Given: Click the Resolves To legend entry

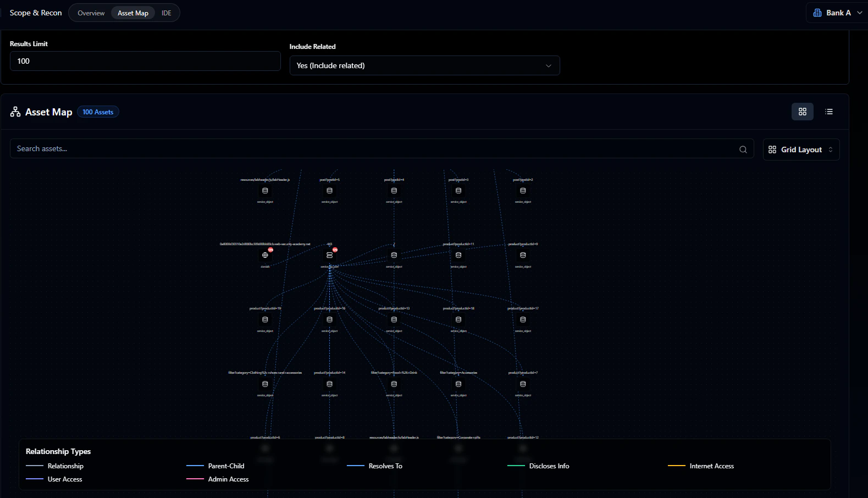Looking at the screenshot, I should coord(375,466).
